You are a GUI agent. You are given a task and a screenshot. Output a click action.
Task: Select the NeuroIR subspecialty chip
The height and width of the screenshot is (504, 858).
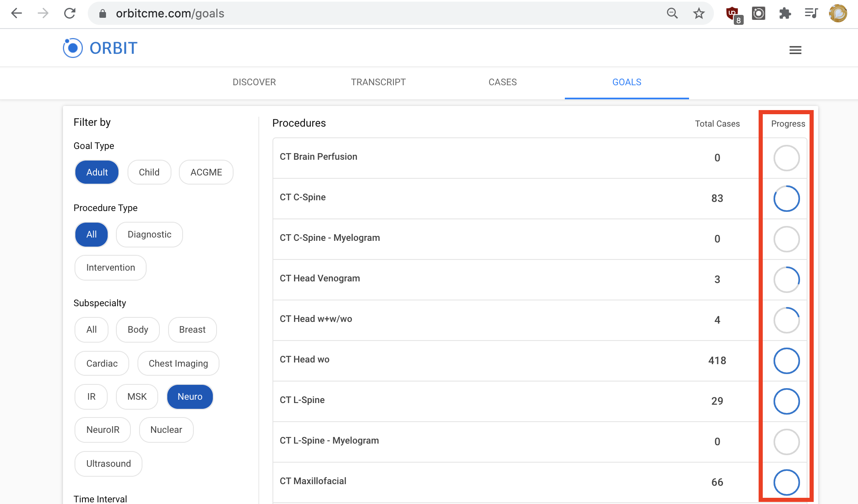click(x=103, y=430)
